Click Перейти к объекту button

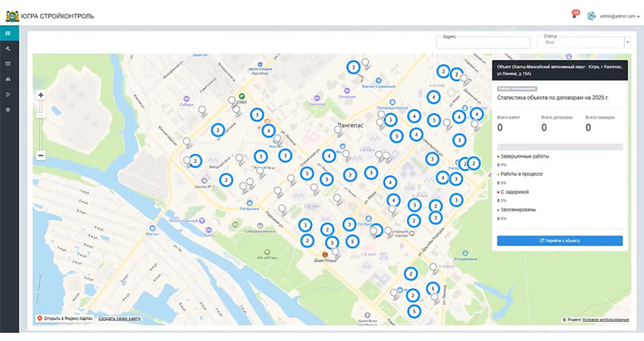[x=560, y=241]
